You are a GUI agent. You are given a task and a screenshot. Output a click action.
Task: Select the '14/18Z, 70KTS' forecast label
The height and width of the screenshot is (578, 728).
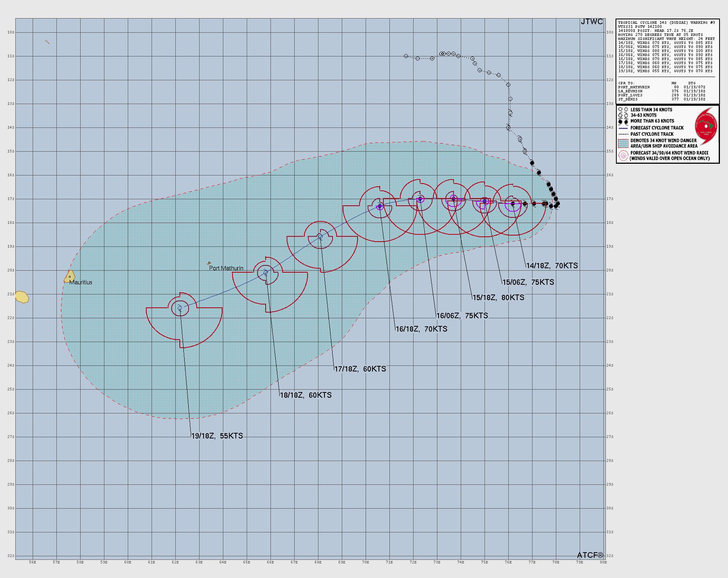(552, 266)
